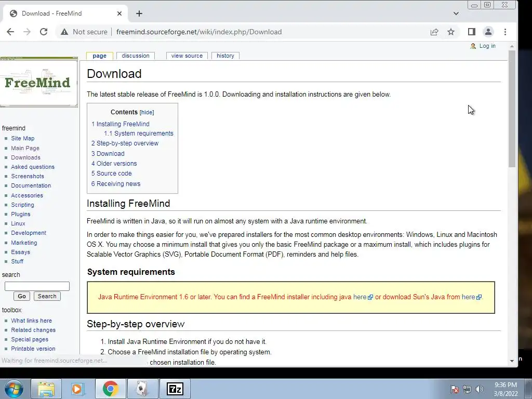Open the Linux sidebar link

[18, 223]
